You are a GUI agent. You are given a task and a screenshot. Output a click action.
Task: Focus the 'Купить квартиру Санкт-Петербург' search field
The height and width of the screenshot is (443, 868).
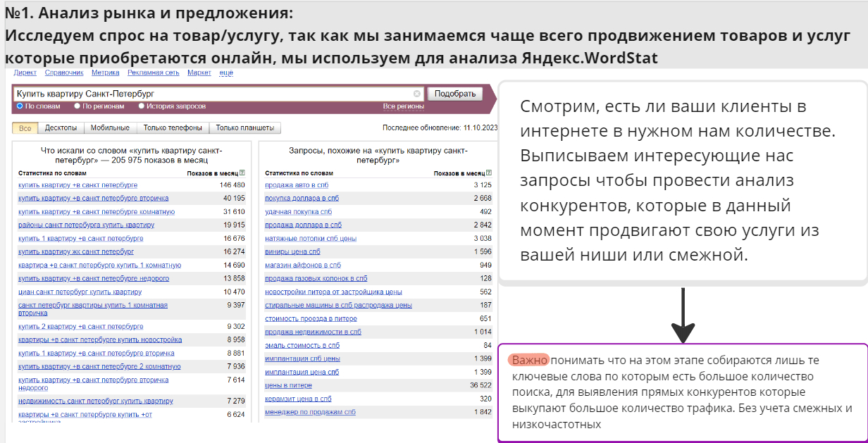pos(219,94)
